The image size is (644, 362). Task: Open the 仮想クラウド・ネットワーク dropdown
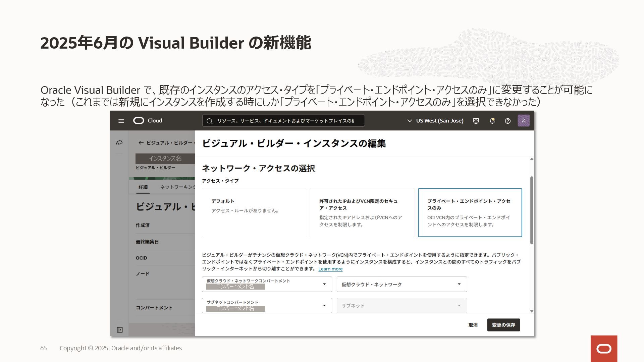pos(402,284)
